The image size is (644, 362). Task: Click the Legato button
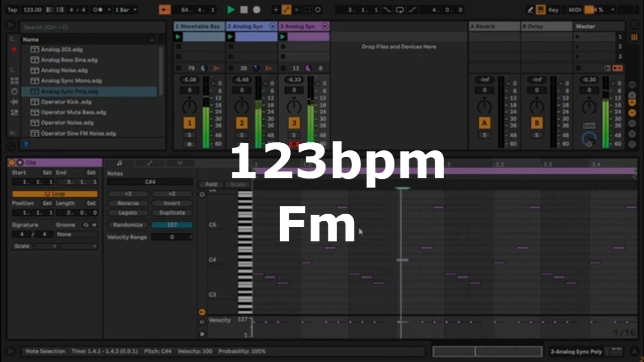[x=128, y=213]
